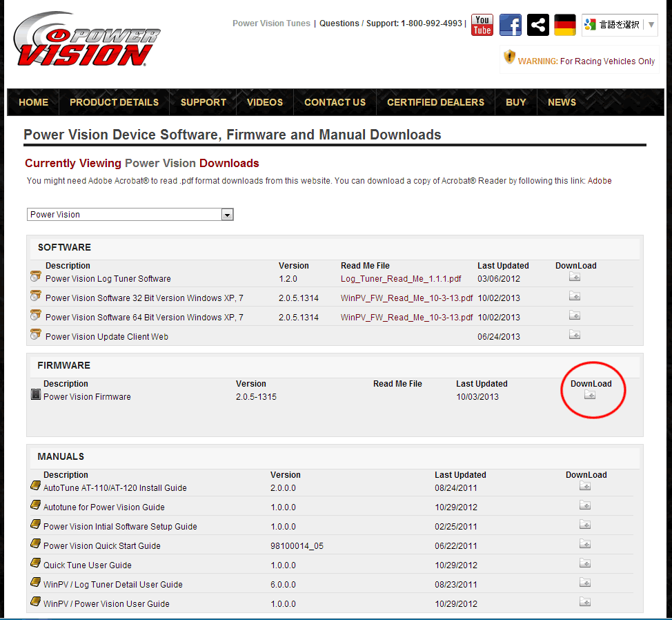Screen dimensions: 672x620
Task: Click the MANUALS section heading
Action: point(61,456)
